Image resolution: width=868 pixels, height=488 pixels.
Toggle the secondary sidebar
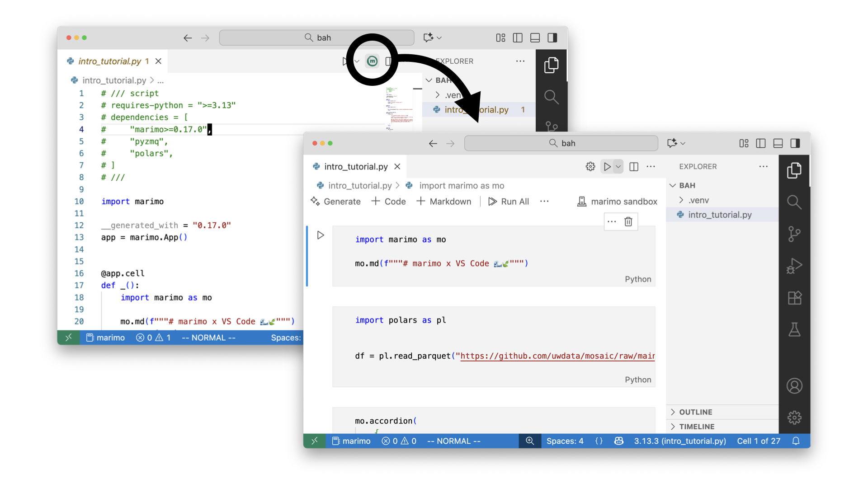796,143
